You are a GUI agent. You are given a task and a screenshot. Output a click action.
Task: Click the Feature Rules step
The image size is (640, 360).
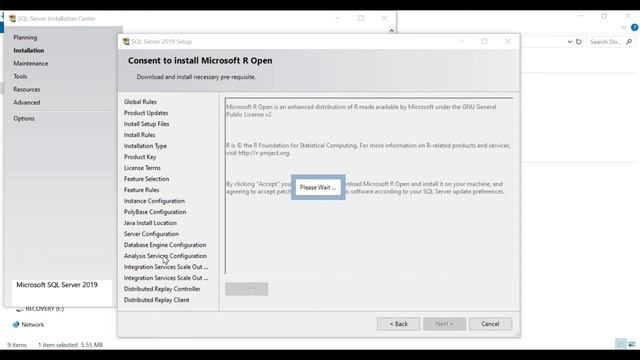coord(141,190)
